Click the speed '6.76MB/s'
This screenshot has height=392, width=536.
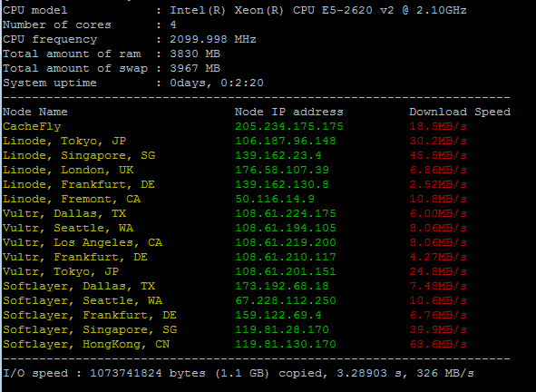tap(438, 316)
